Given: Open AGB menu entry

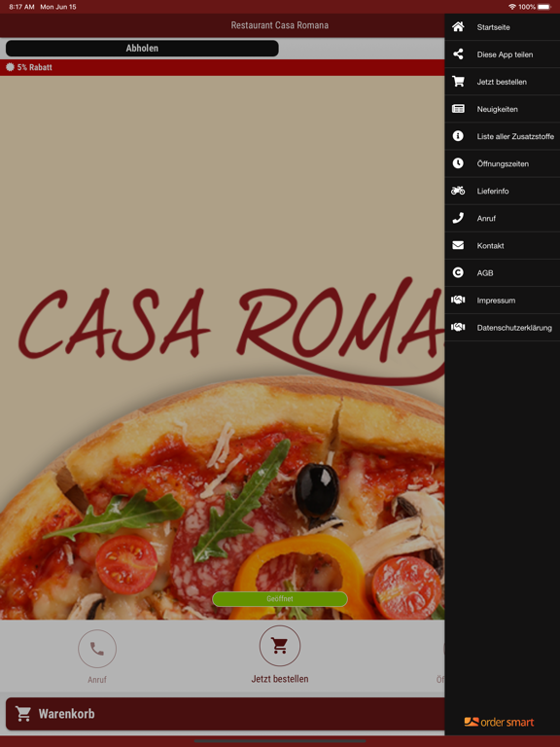Looking at the screenshot, I should click(503, 273).
